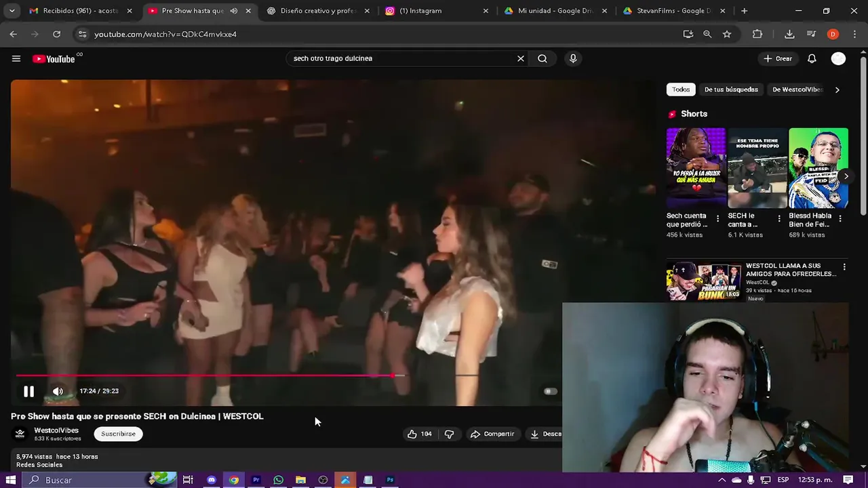868x488 pixels.
Task: Open WhatsApp from the taskbar
Action: coord(278,480)
